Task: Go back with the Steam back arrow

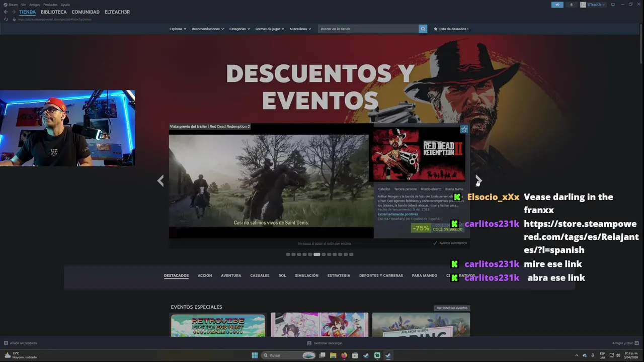Action: pos(6,12)
